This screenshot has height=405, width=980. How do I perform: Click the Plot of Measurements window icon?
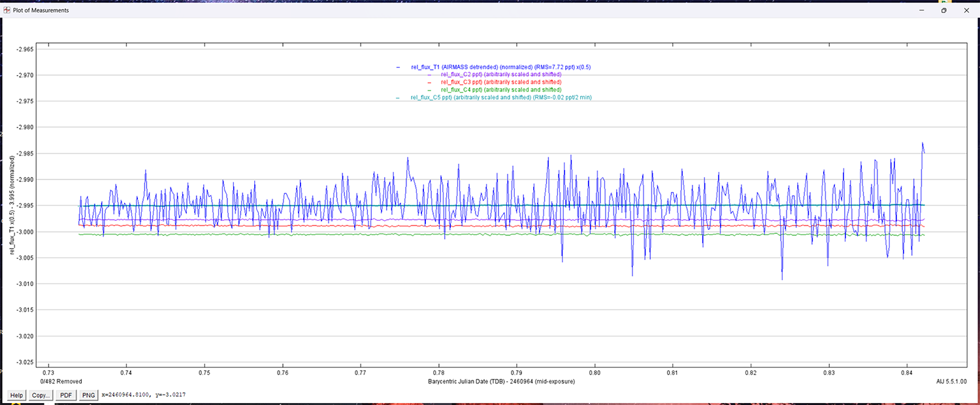tap(7, 10)
